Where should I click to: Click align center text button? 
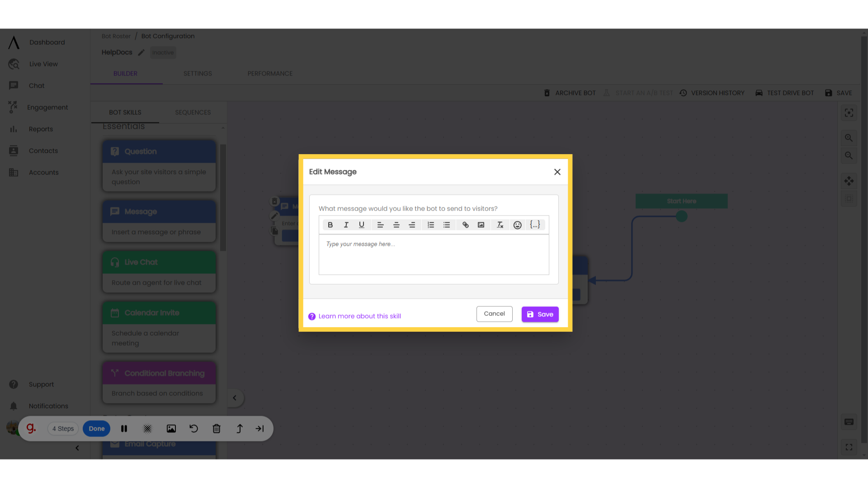coord(396,225)
